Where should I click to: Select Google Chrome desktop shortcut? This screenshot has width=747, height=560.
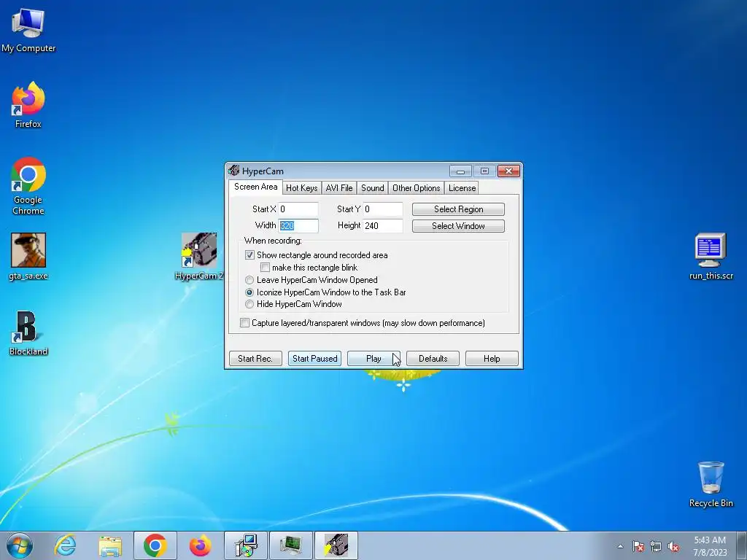[28, 186]
